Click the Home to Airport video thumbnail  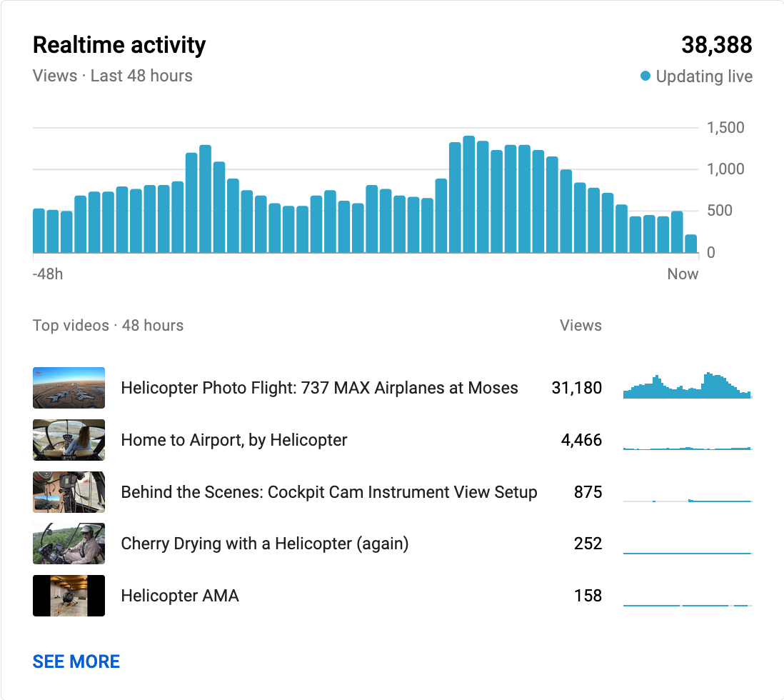tap(69, 440)
